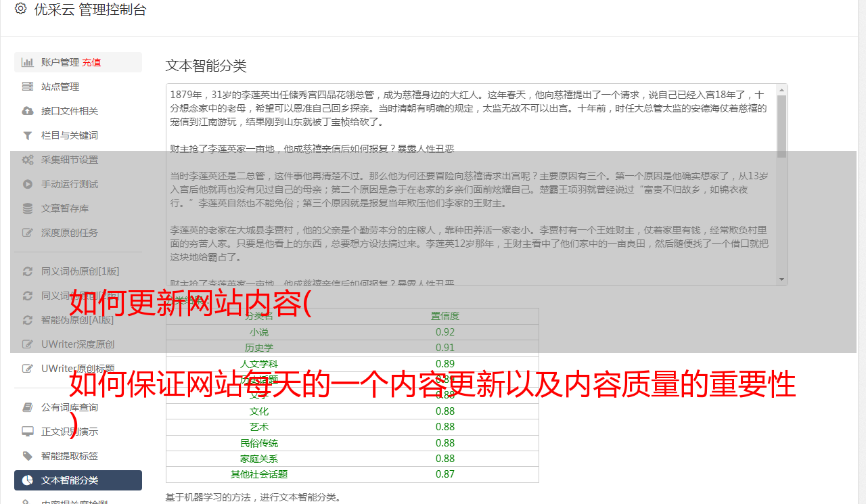Click the 栏目与关键词 filter funnel icon

[28, 135]
